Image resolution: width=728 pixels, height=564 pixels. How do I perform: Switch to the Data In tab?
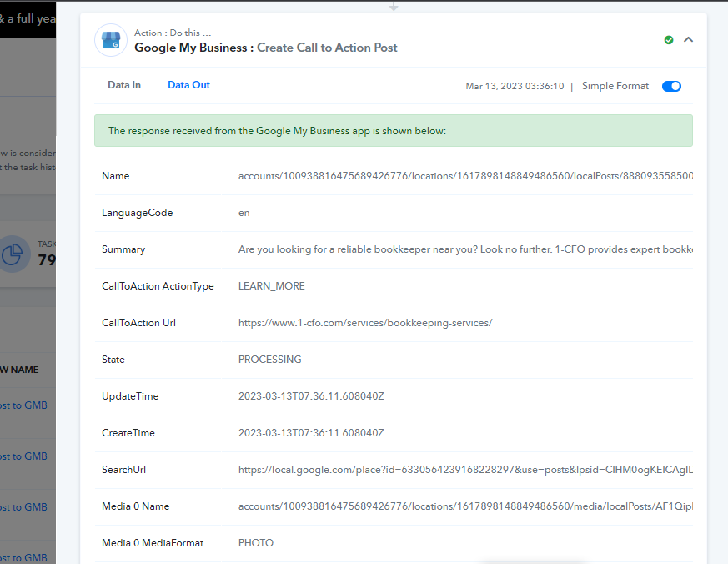point(124,85)
